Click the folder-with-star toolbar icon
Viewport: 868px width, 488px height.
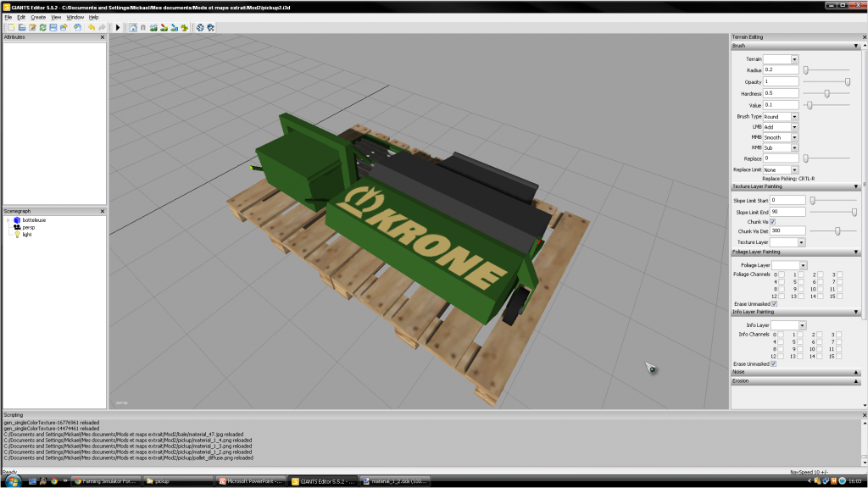[64, 28]
